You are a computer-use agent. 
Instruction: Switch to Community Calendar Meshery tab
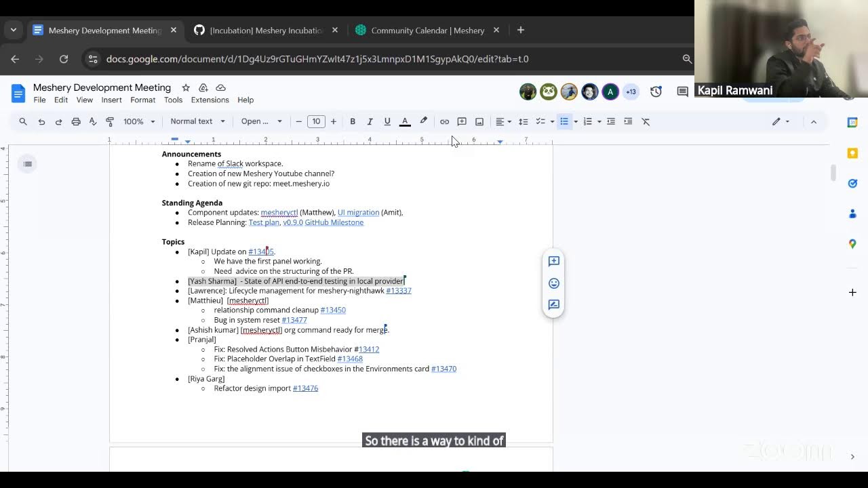point(427,30)
